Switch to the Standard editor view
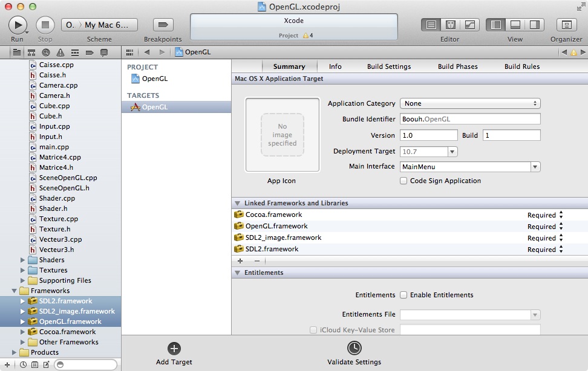 coord(431,25)
